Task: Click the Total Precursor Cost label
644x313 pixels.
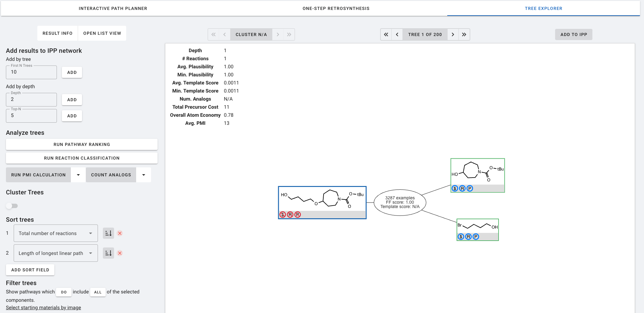Action: (x=195, y=107)
